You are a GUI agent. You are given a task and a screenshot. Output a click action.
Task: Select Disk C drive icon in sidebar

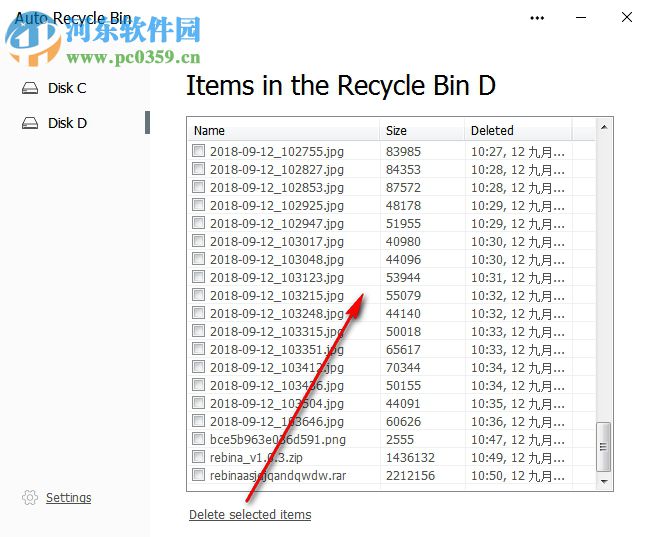(x=30, y=88)
